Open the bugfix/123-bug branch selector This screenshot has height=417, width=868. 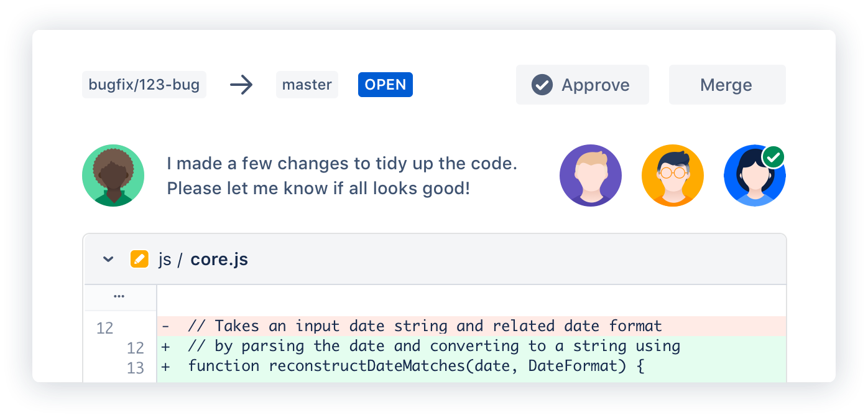(144, 85)
